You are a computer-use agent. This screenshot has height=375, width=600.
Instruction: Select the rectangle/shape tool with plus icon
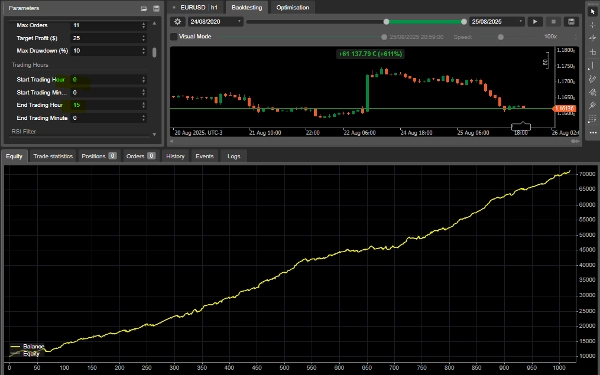pos(592,52)
